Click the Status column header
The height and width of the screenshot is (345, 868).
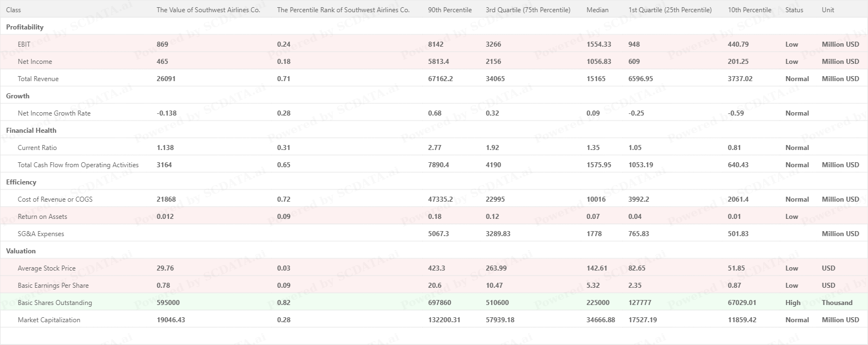795,10
